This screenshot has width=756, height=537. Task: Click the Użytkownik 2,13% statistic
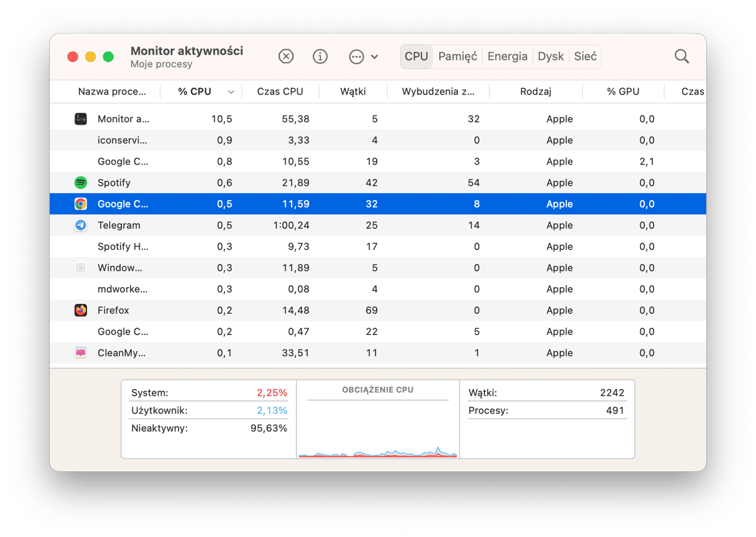point(209,410)
